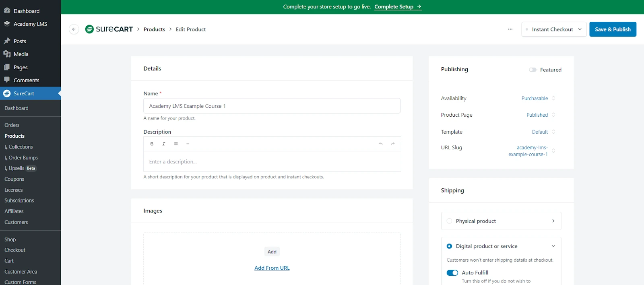Image resolution: width=644 pixels, height=285 pixels.
Task: Click into the description text area
Action: [272, 161]
